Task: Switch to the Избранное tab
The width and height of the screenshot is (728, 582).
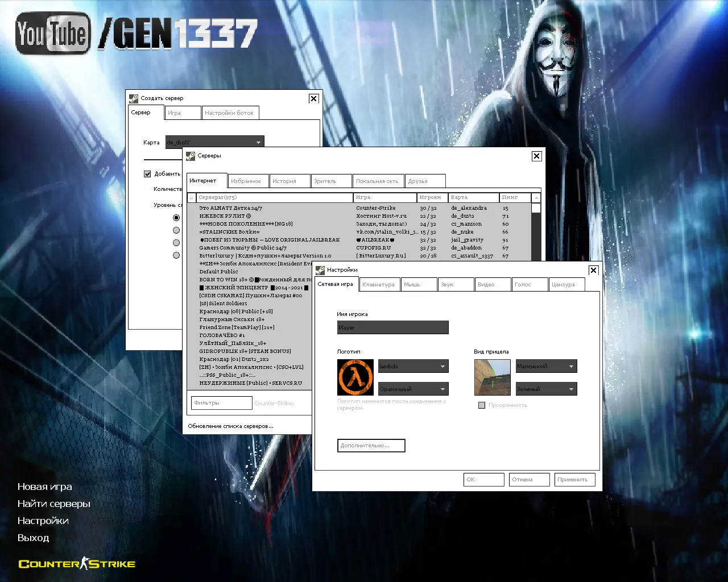Action: pyautogui.click(x=248, y=180)
